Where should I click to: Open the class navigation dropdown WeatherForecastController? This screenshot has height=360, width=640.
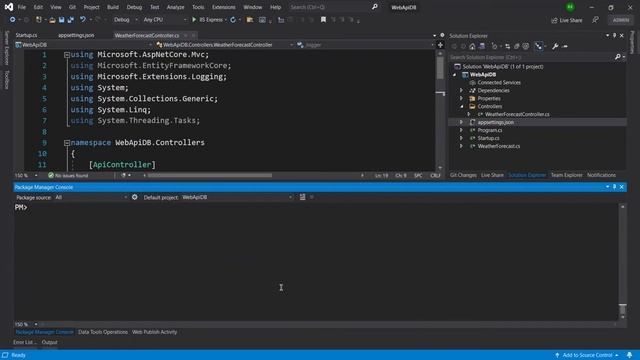(224, 45)
